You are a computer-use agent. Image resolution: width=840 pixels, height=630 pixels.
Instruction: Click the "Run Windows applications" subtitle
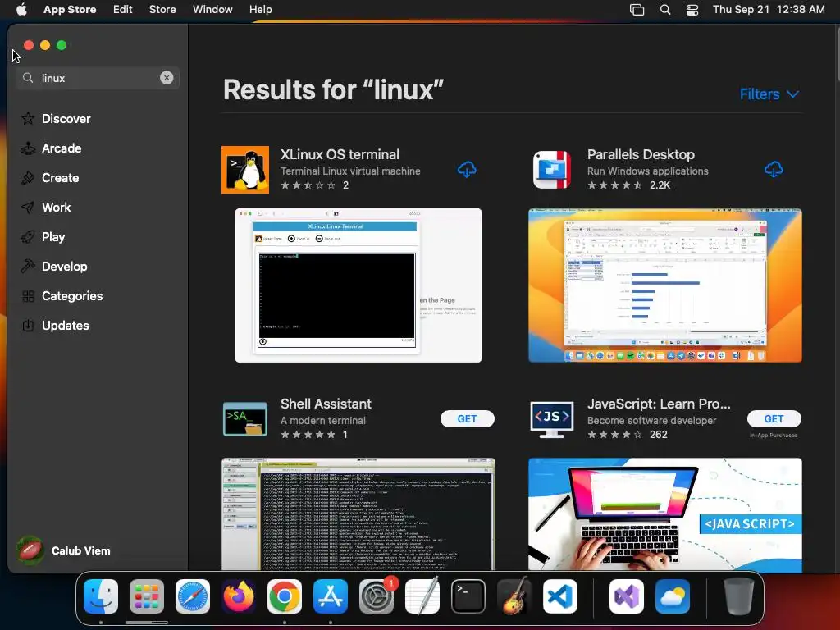pos(648,171)
